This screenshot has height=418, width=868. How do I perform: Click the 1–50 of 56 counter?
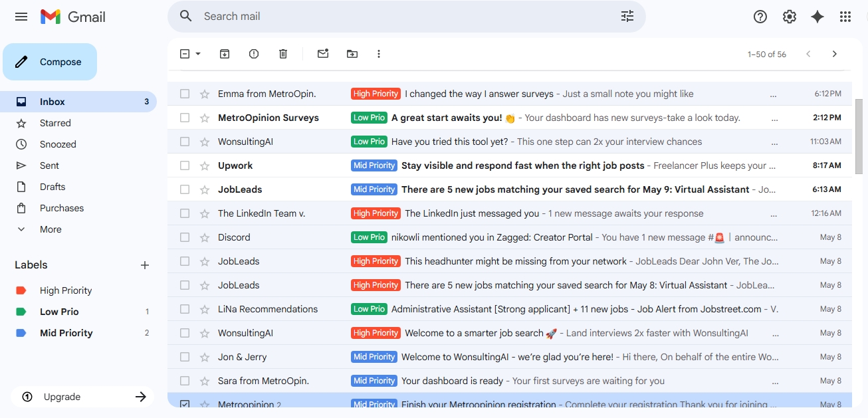pos(767,54)
